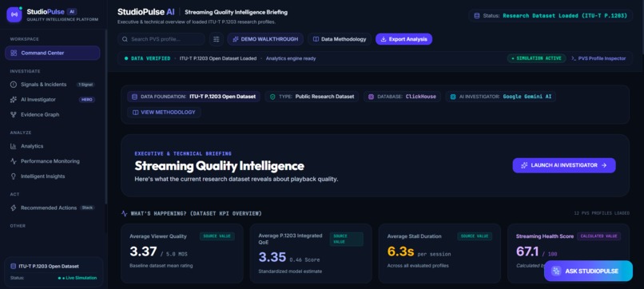Click the Signals & Incidents clock icon
644x289 pixels.
pos(14,85)
